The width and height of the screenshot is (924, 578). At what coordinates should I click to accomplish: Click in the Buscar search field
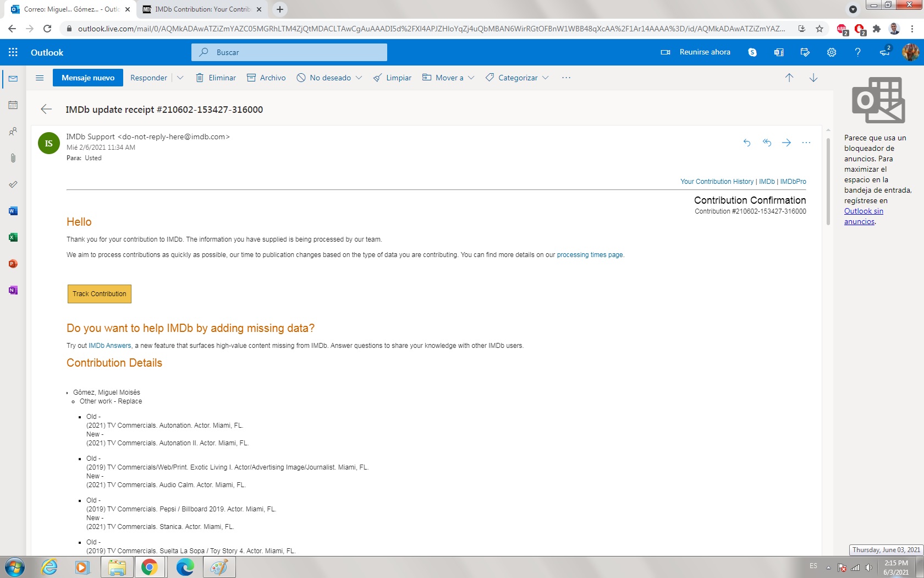[x=297, y=52]
